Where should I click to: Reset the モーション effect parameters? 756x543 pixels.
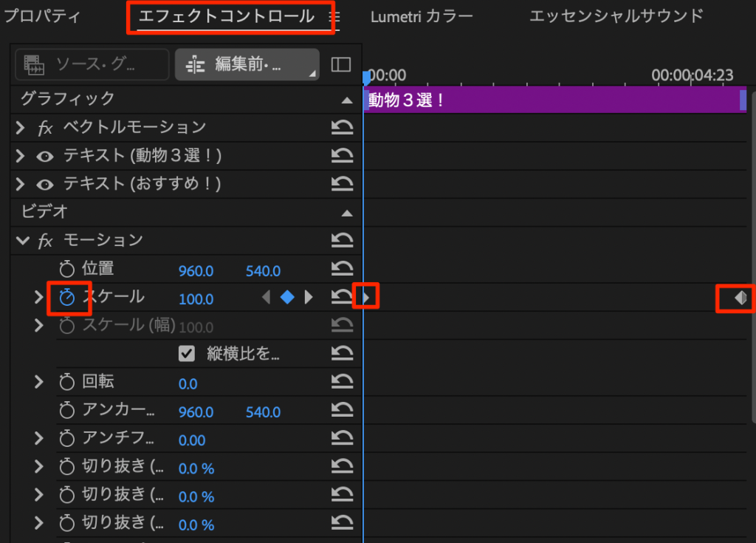click(x=341, y=241)
